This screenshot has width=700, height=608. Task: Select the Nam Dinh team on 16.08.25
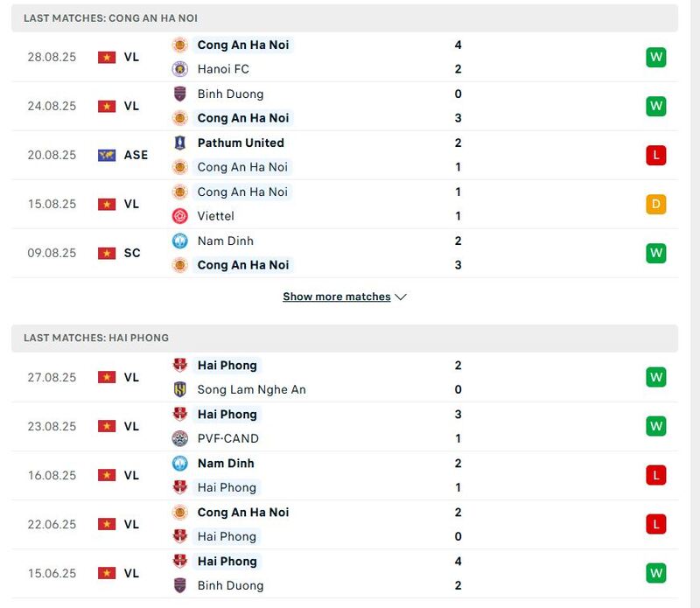(226, 463)
